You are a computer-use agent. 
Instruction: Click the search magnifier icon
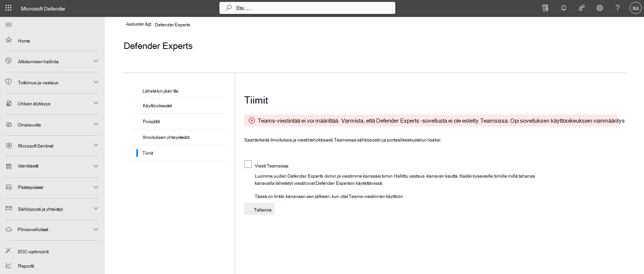(228, 8)
